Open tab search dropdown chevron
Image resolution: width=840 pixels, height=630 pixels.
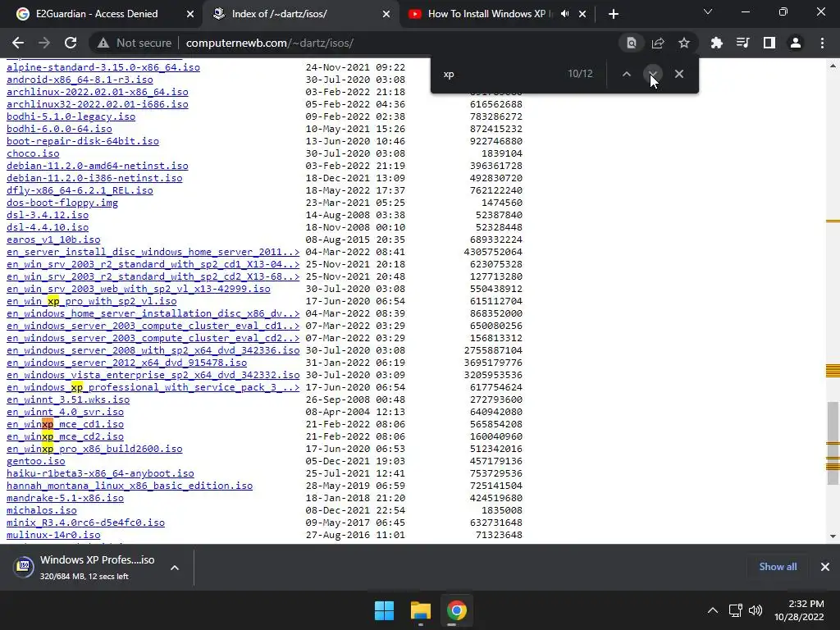click(x=708, y=11)
